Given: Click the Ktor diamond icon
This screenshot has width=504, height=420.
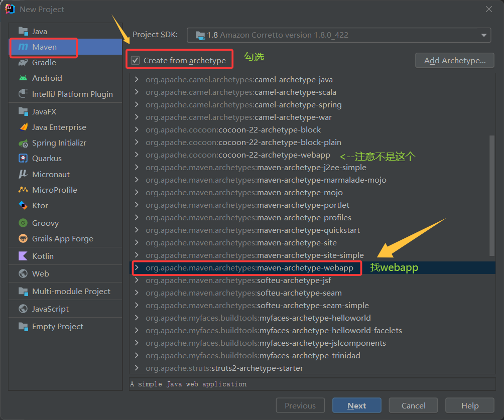Looking at the screenshot, I should [23, 205].
